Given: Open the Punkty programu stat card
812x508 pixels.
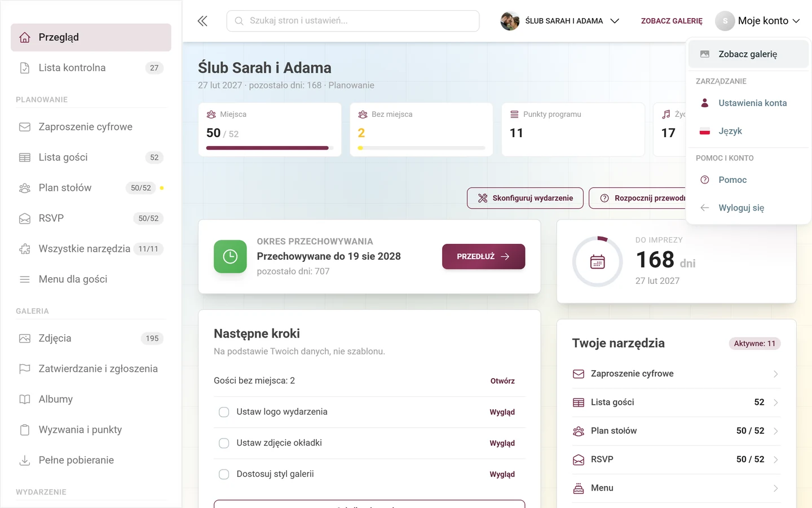Looking at the screenshot, I should (x=573, y=129).
